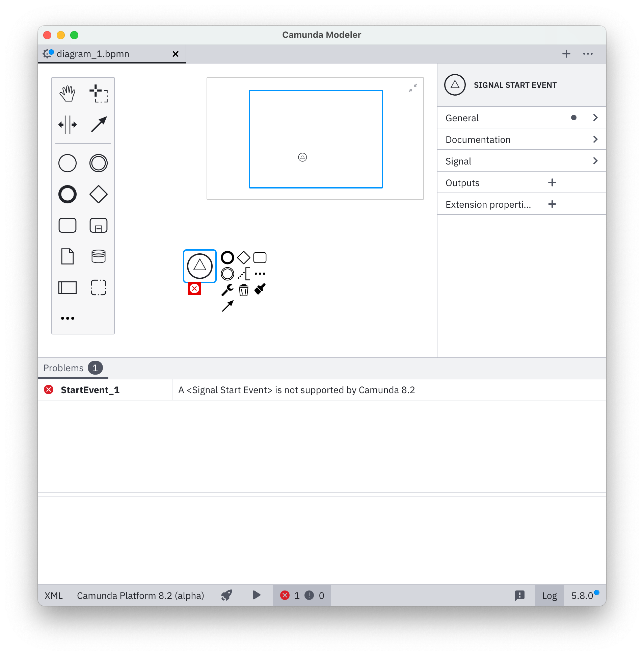Open the overflow menu next to the new tab button
644x656 pixels.
tap(588, 53)
